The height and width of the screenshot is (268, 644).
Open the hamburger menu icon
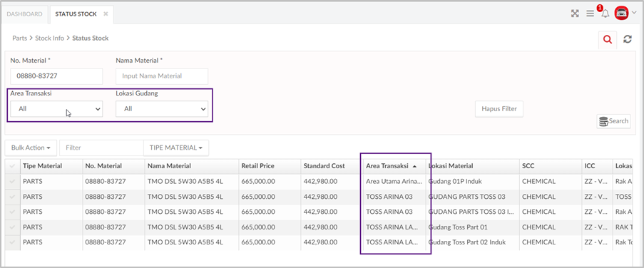(x=591, y=14)
